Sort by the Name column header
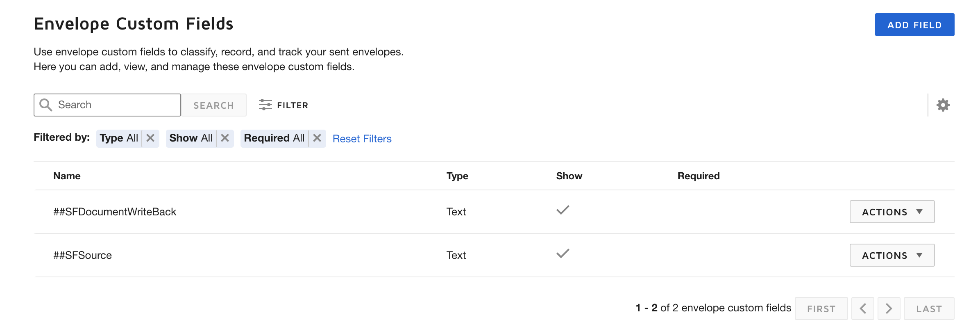The width and height of the screenshot is (980, 329). point(67,176)
